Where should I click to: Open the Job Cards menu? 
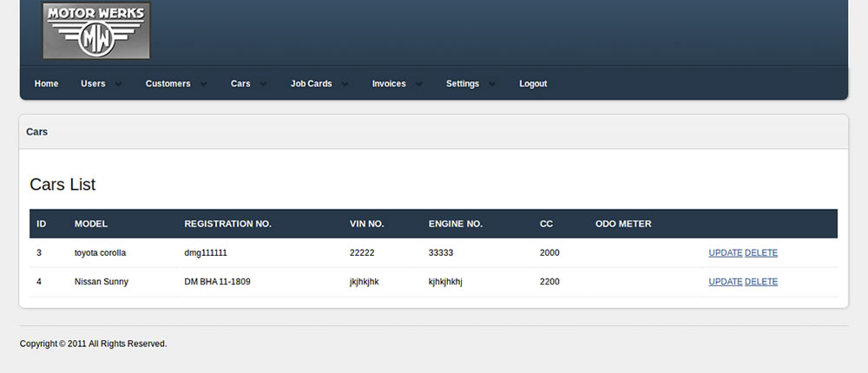click(311, 84)
